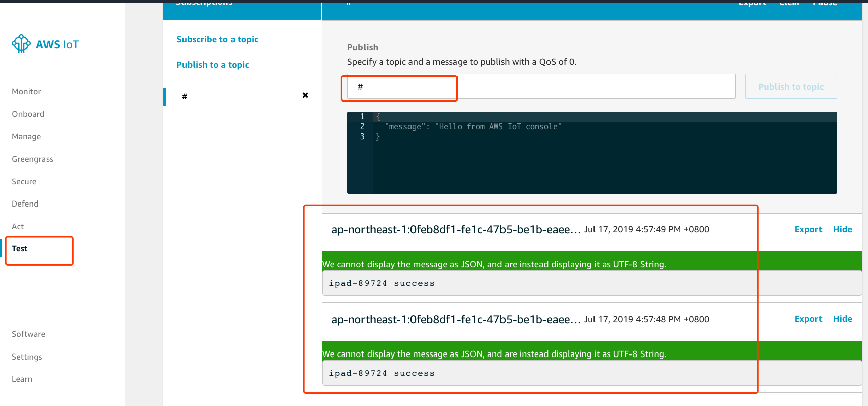Go to Settings in the sidebar
The width and height of the screenshot is (868, 406).
[x=27, y=357]
